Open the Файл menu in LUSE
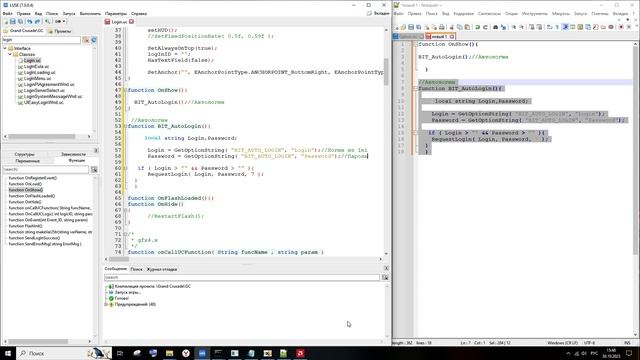The width and height of the screenshot is (640, 360). click(7, 13)
